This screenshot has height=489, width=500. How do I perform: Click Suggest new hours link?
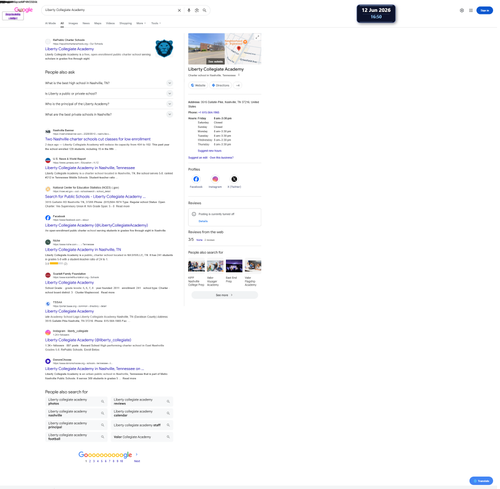(x=210, y=151)
